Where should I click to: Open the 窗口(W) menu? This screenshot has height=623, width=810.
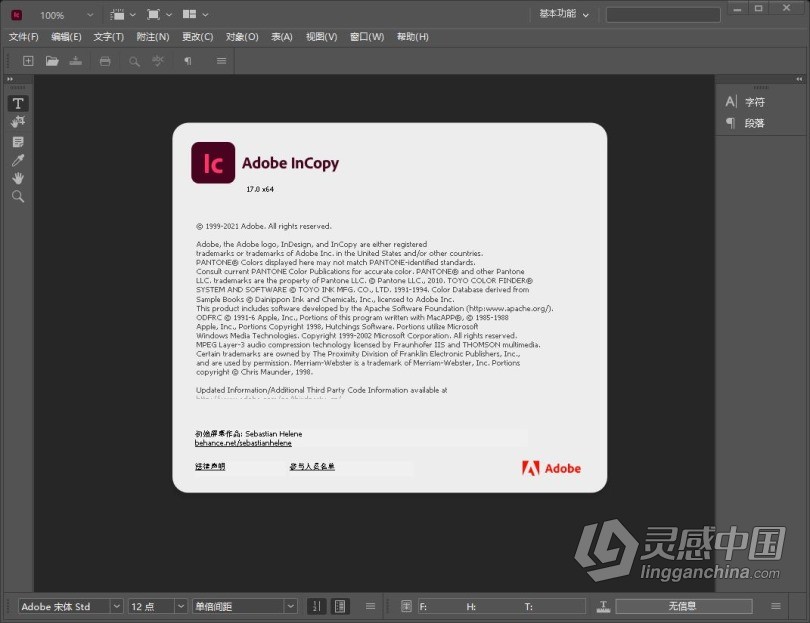[x=367, y=37]
